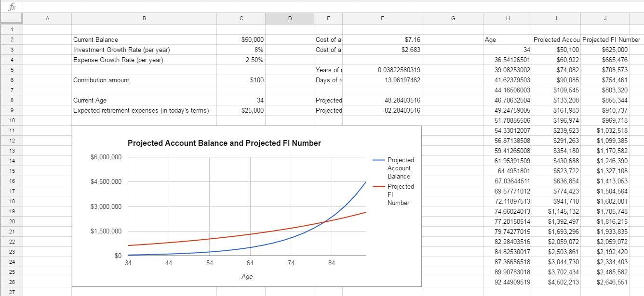
Task: Click the chart title text
Action: click(x=224, y=143)
